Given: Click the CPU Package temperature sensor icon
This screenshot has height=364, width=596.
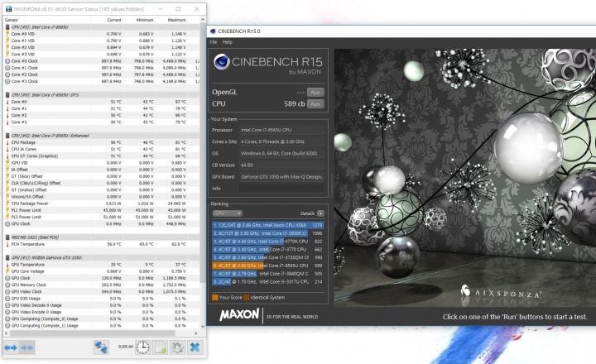Looking at the screenshot, I should [x=7, y=142].
